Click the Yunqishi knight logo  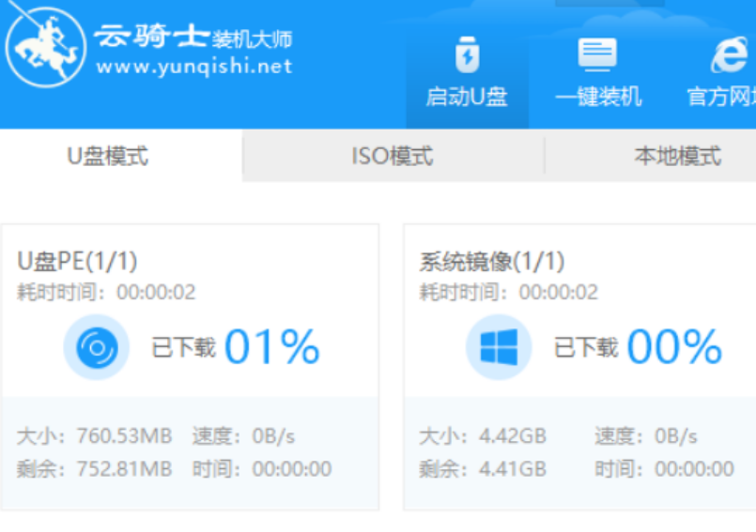44,53
